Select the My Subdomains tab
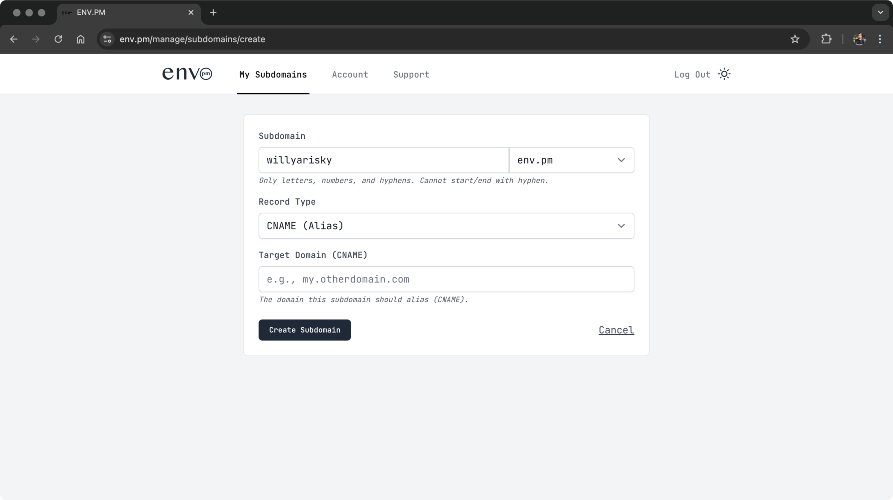 coord(273,75)
